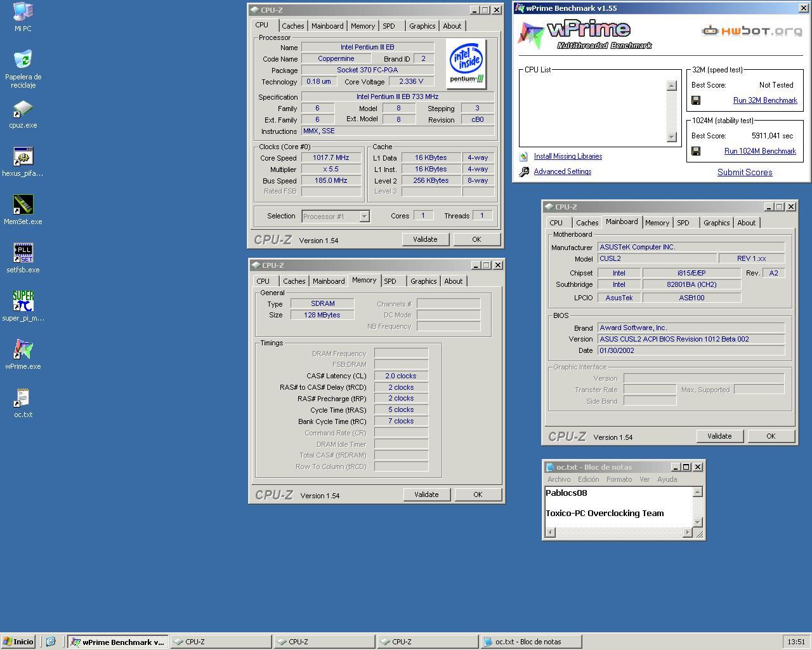
Task: Open Formato menu in Notepad
Action: (x=619, y=479)
